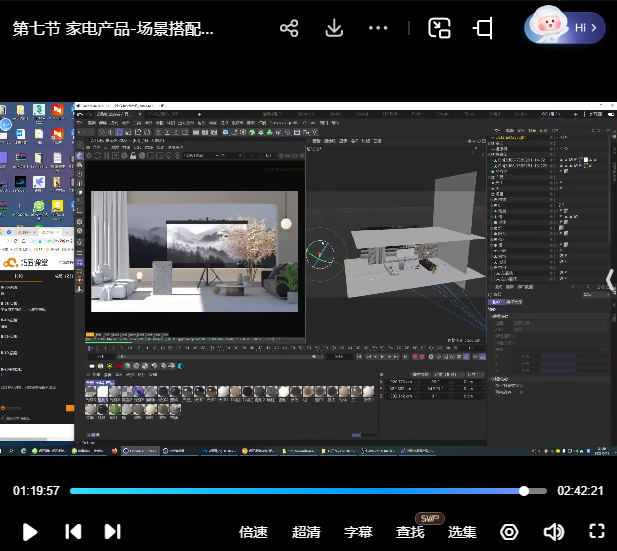Expand the side panel with right-edge chevron
The image size is (617, 551).
pyautogui.click(x=609, y=279)
